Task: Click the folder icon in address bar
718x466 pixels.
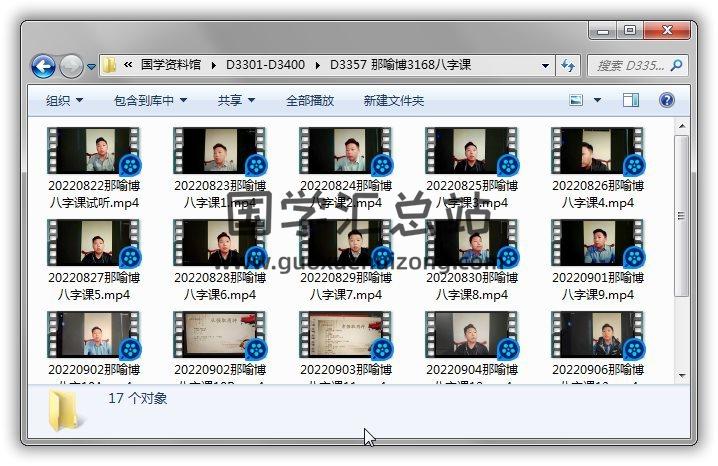Action: pos(109,65)
